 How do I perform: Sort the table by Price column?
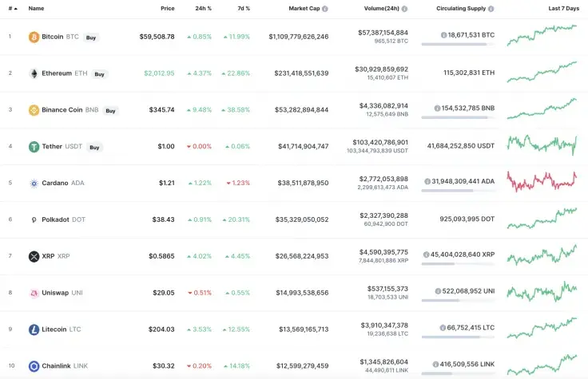click(x=167, y=8)
